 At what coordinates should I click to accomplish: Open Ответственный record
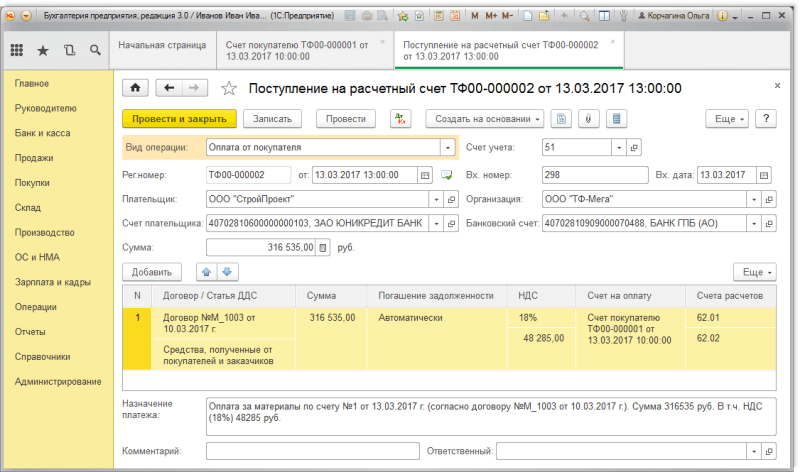(769, 451)
